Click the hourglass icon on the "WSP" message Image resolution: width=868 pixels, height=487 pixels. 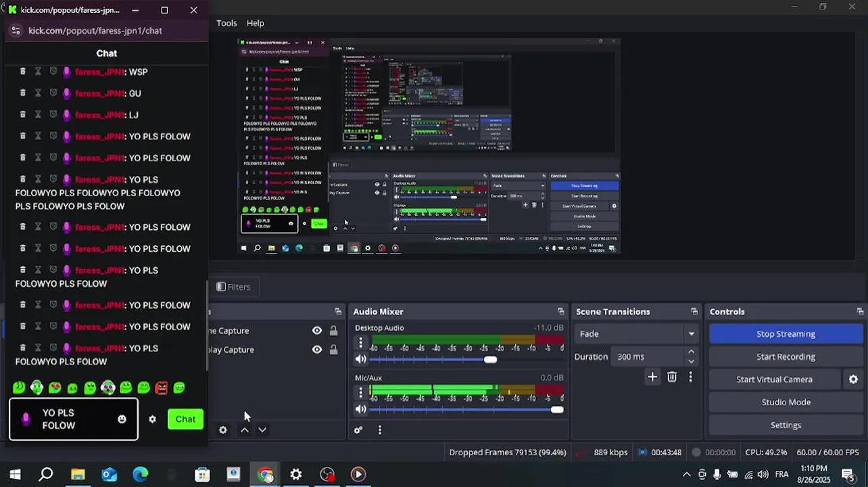tap(38, 72)
